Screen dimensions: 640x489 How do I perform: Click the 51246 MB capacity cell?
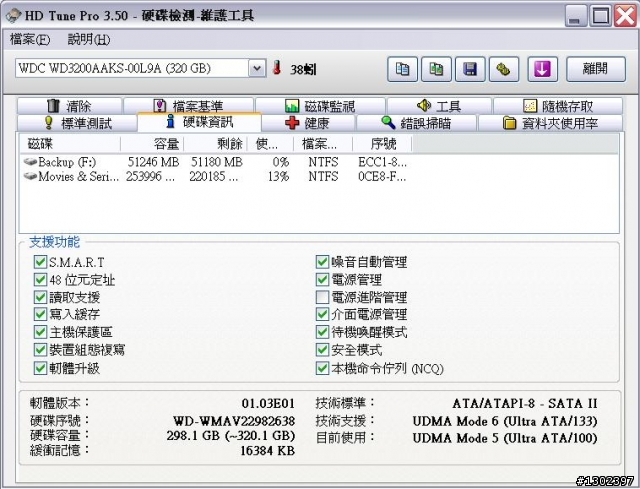(x=153, y=162)
